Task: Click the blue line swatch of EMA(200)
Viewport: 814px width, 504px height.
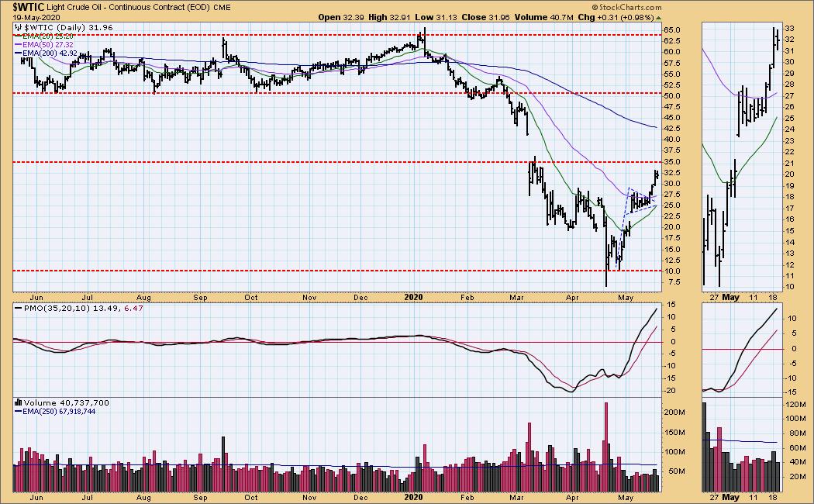Action: point(18,53)
